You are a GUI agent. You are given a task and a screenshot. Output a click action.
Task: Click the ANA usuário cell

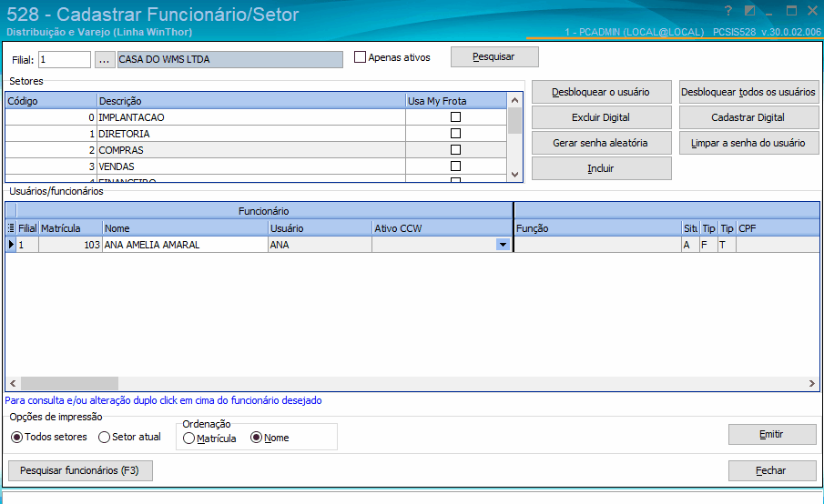pos(320,245)
